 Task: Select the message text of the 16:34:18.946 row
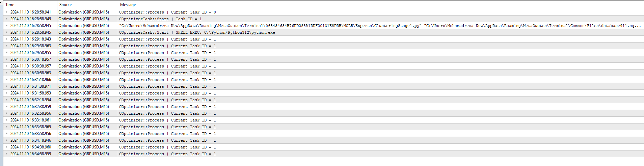167,140
